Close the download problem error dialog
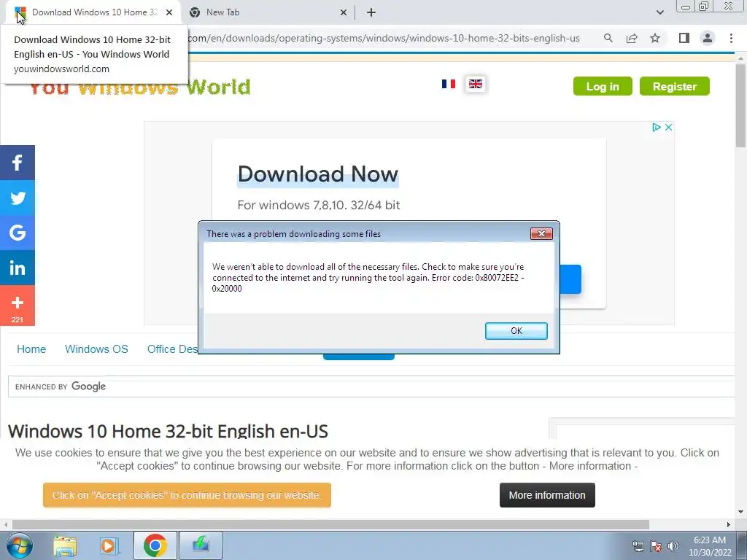This screenshot has height=560, width=747. (x=541, y=233)
